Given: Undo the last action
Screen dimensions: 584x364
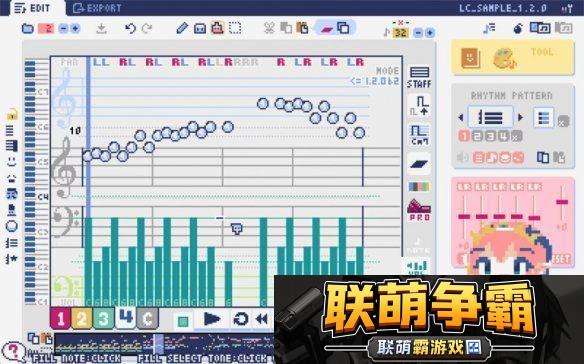Looking at the screenshot, I should click(130, 28).
